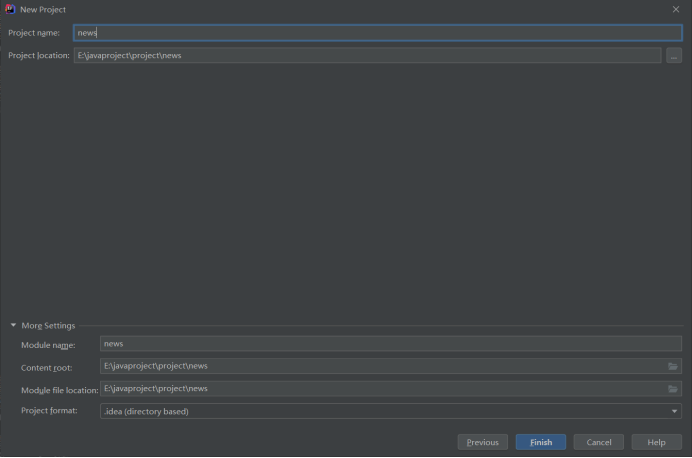692x458 pixels.
Task: Open Help for New Project
Action: click(x=656, y=442)
